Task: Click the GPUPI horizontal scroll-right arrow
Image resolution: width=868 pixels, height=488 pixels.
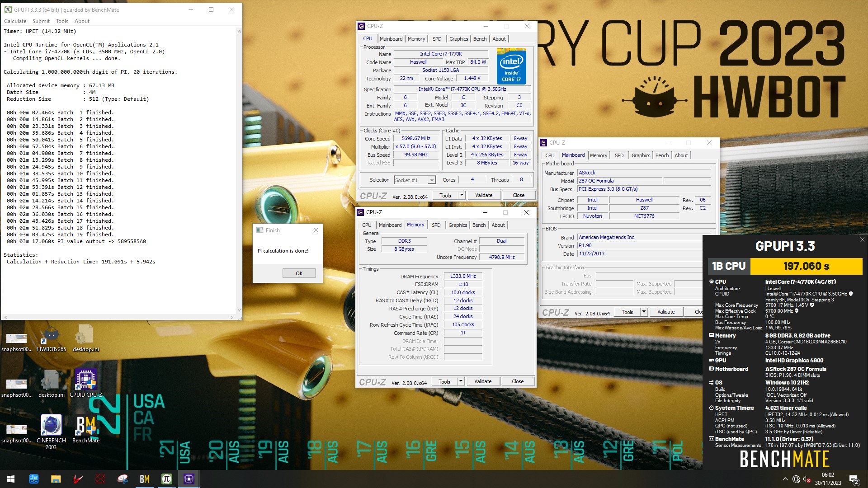Action: (232, 317)
